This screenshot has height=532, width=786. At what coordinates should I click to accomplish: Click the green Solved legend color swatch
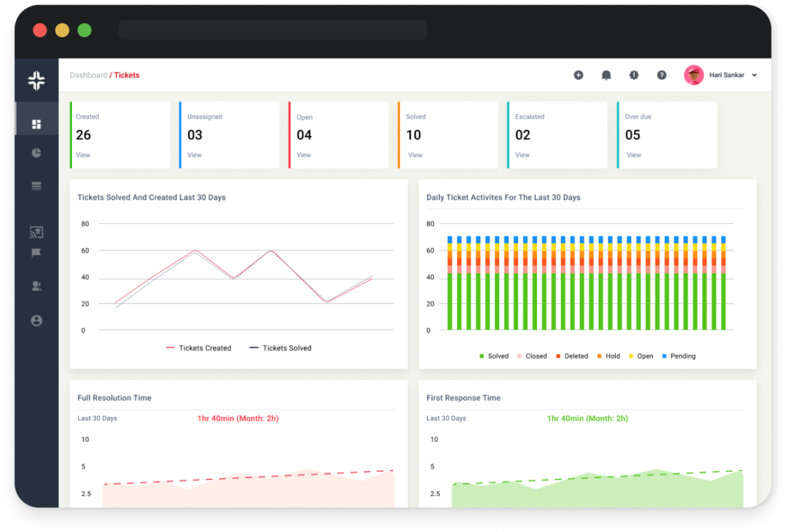click(x=482, y=356)
